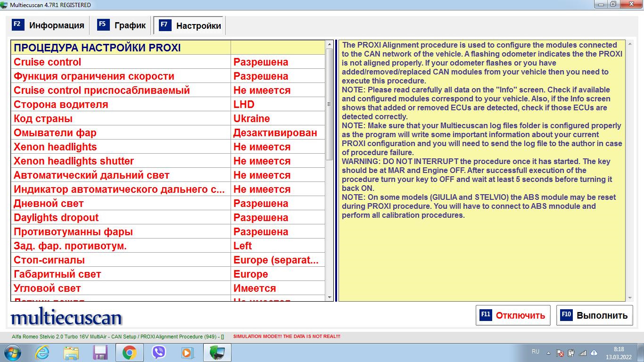
Task: Open Viber from the taskbar
Action: (x=159, y=353)
